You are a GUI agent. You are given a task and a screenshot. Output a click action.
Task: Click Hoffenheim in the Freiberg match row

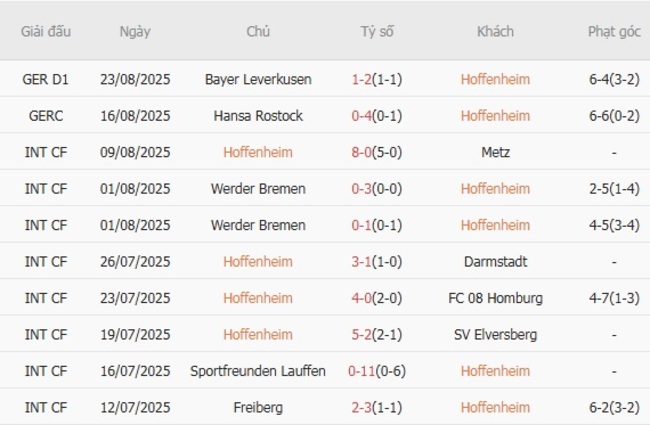click(495, 407)
